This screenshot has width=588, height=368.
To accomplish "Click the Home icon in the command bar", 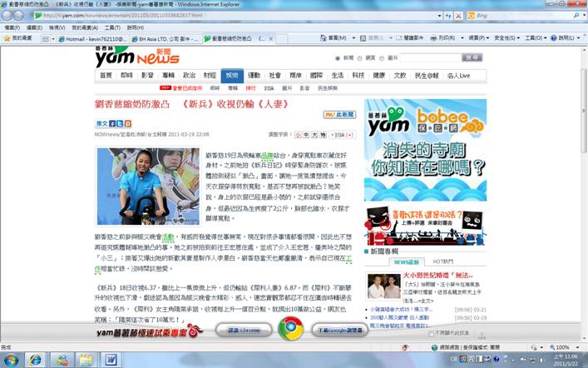I will (x=324, y=38).
